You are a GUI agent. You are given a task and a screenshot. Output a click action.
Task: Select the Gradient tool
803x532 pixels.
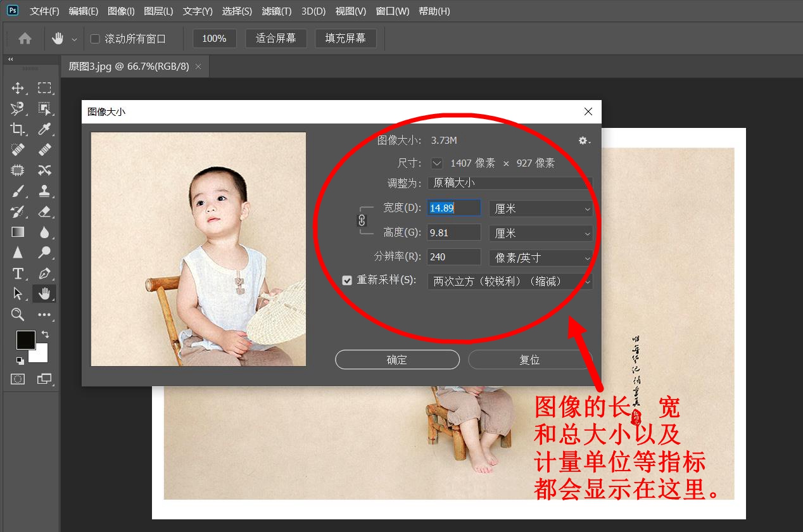coord(18,232)
